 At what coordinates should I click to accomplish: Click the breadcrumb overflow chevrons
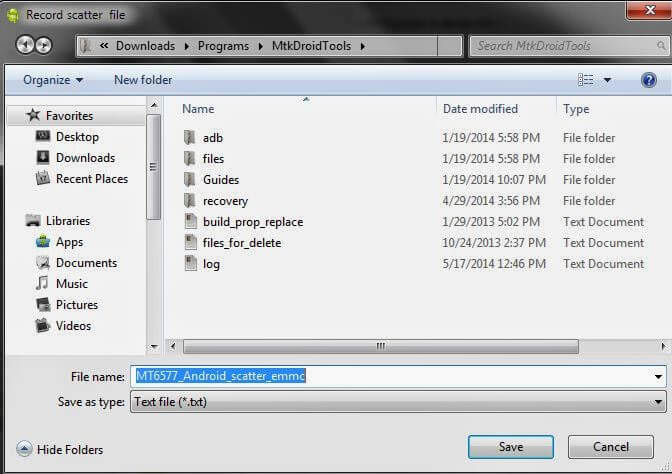point(104,45)
